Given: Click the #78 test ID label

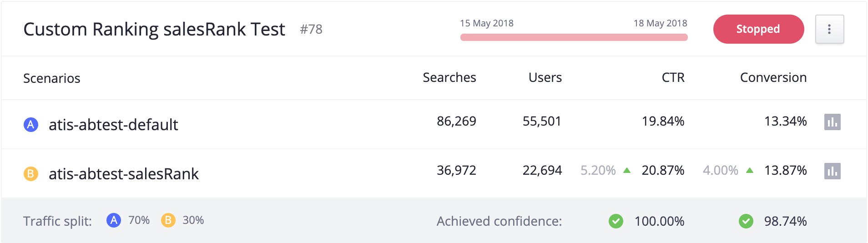Looking at the screenshot, I should (x=311, y=29).
